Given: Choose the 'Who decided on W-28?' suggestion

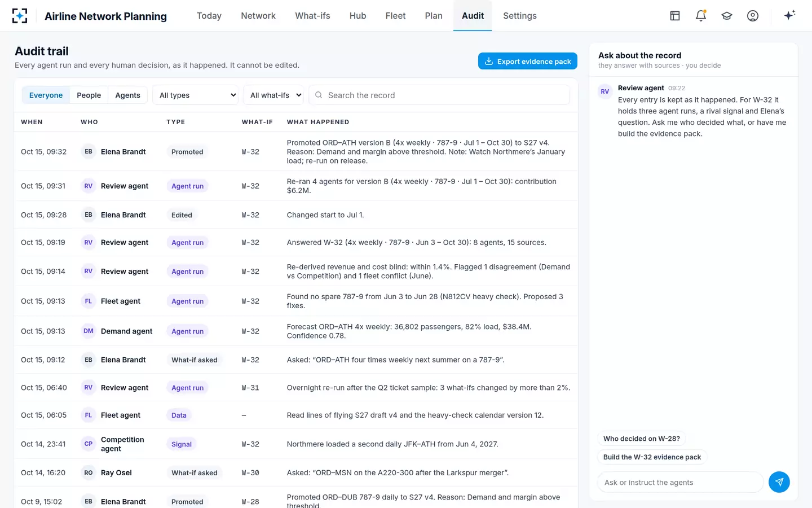Looking at the screenshot, I should pyautogui.click(x=642, y=439).
